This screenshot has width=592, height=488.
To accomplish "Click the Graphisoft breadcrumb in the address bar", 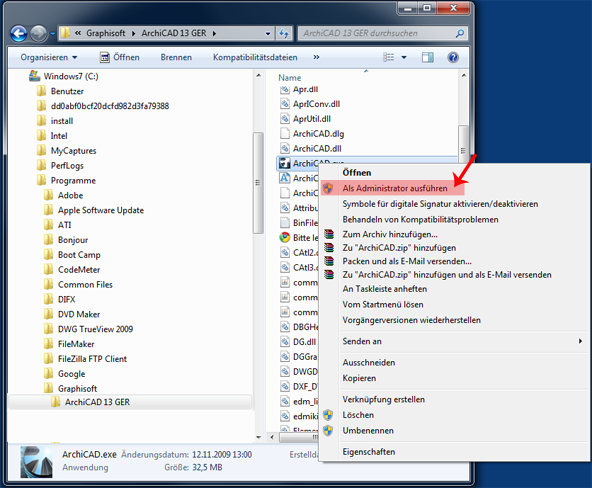I will [106, 33].
